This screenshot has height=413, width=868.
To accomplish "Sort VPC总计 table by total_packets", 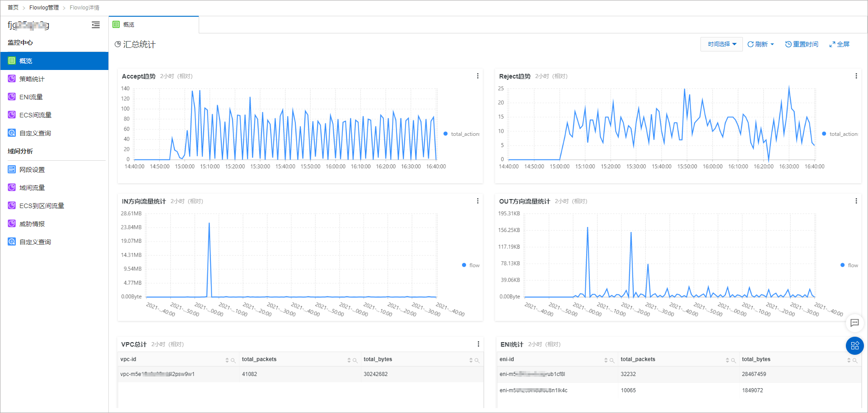I will (x=349, y=360).
